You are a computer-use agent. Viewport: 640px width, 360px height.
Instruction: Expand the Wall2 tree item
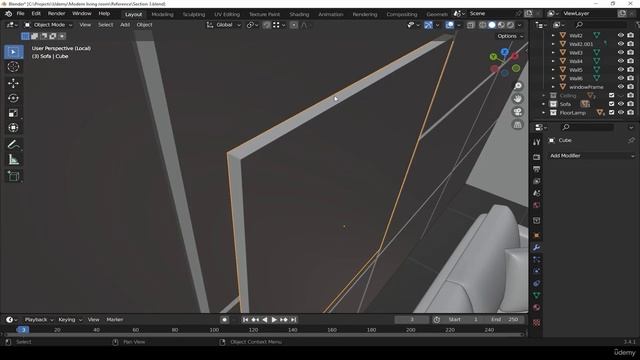point(553,36)
